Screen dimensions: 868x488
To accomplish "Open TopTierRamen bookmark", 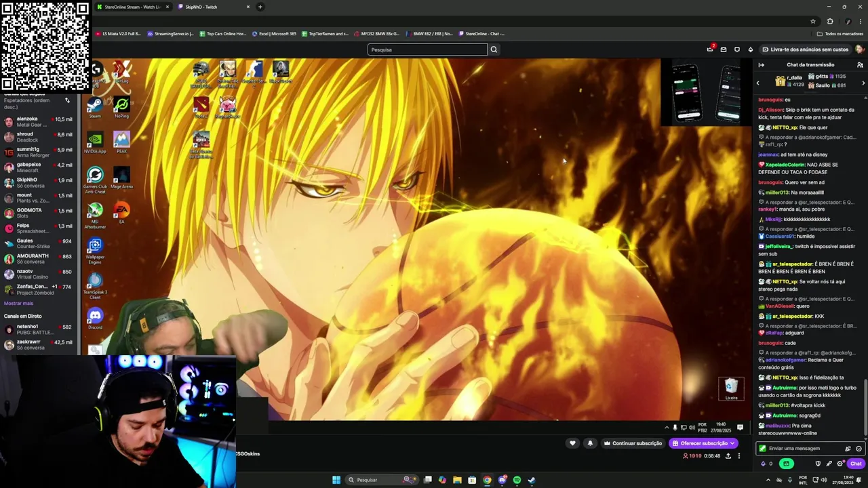I will pyautogui.click(x=325, y=33).
